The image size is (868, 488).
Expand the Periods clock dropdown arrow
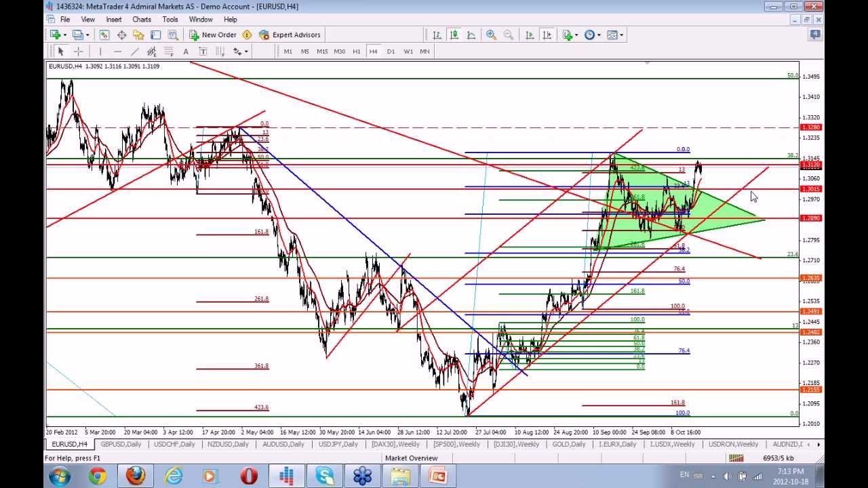click(597, 35)
